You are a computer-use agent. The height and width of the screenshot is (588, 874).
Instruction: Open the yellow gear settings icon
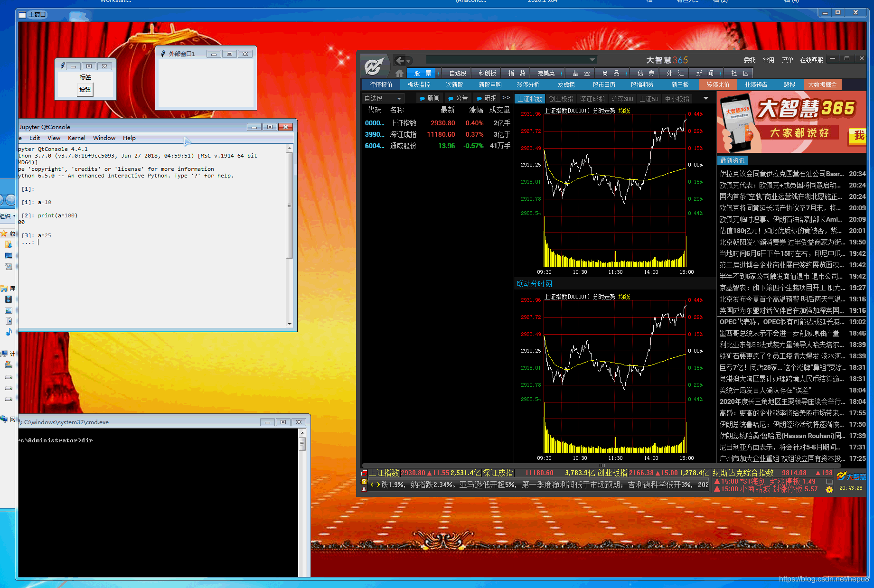(829, 490)
